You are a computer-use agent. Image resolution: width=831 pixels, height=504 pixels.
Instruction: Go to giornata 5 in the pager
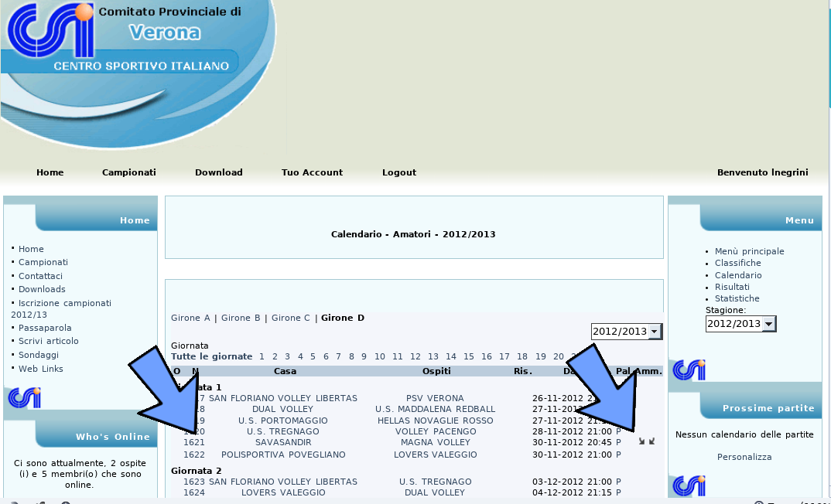[x=313, y=357]
